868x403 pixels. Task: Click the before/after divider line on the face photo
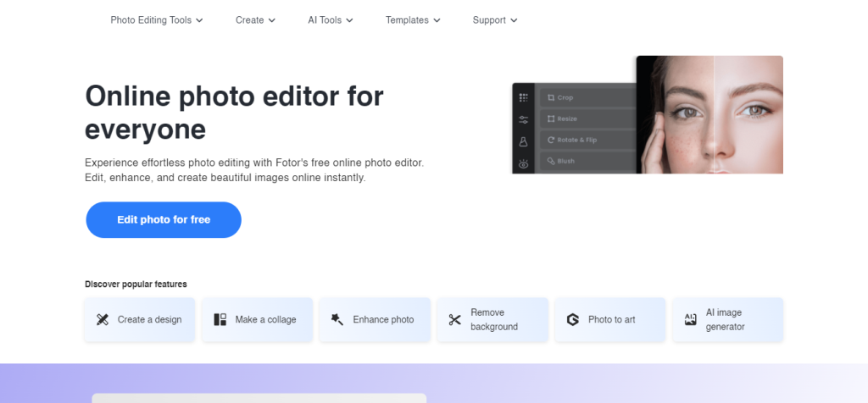tap(714, 114)
